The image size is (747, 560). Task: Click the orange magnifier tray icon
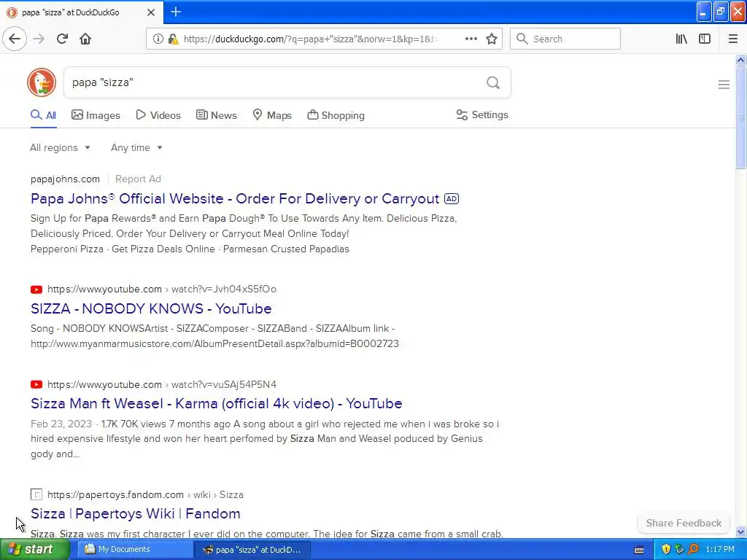[x=693, y=549]
